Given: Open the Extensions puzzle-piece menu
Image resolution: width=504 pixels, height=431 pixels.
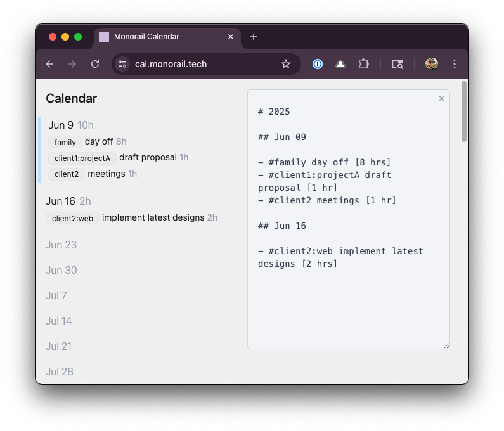Looking at the screenshot, I should 363,64.
